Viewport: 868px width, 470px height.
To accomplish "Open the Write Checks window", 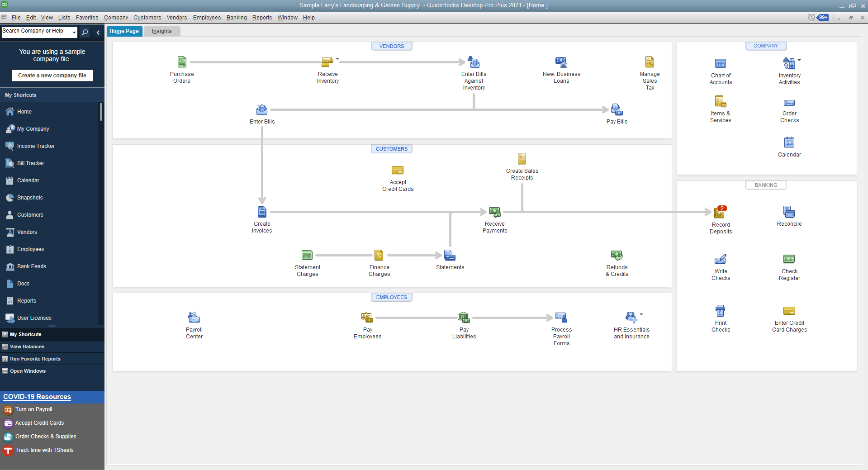I will (x=720, y=265).
